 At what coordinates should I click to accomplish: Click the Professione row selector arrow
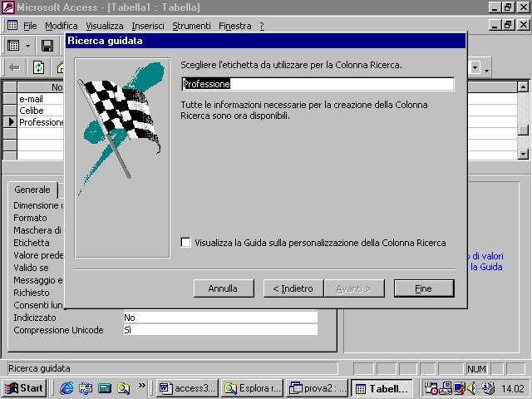click(10, 122)
